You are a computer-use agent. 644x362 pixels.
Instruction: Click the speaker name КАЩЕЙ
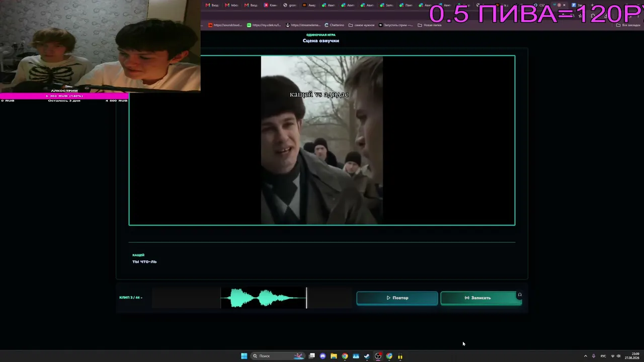pyautogui.click(x=138, y=255)
